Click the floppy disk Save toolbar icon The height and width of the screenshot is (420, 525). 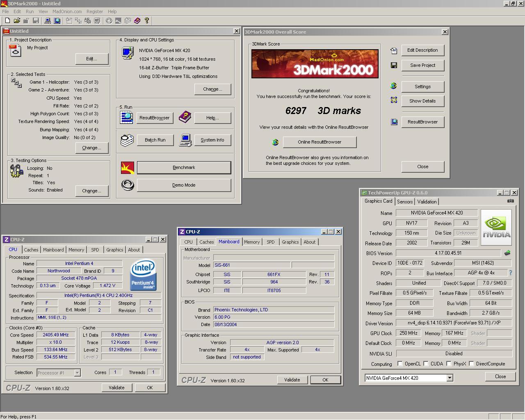[x=36, y=21]
